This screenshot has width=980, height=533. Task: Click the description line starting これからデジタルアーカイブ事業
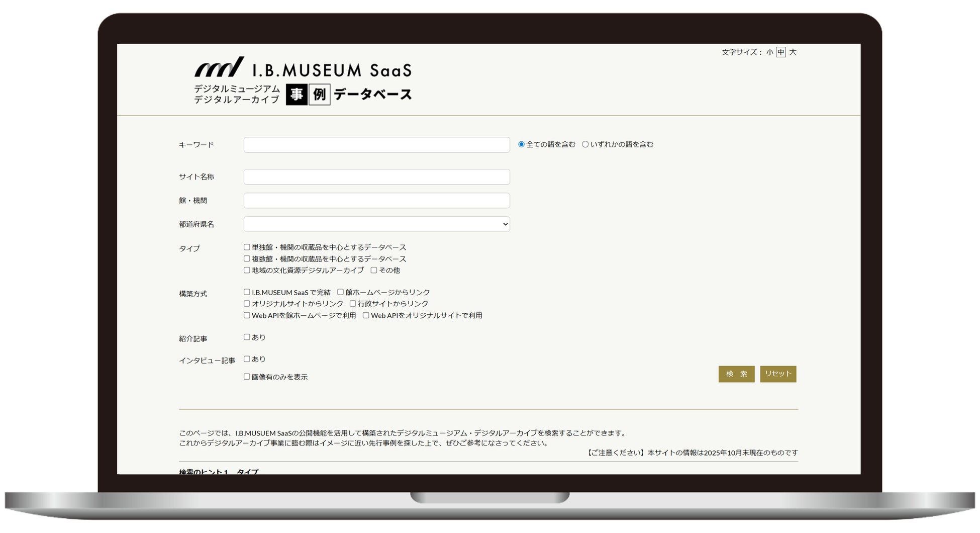365,443
